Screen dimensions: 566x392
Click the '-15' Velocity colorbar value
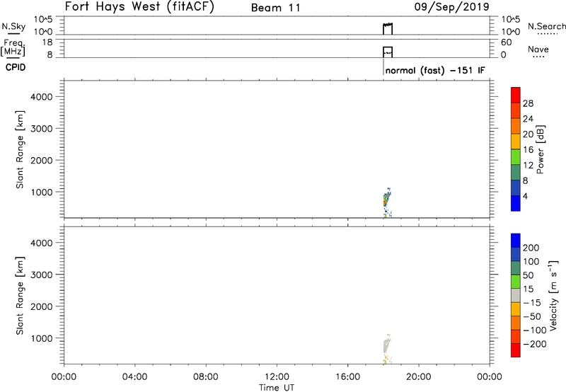pyautogui.click(x=532, y=303)
